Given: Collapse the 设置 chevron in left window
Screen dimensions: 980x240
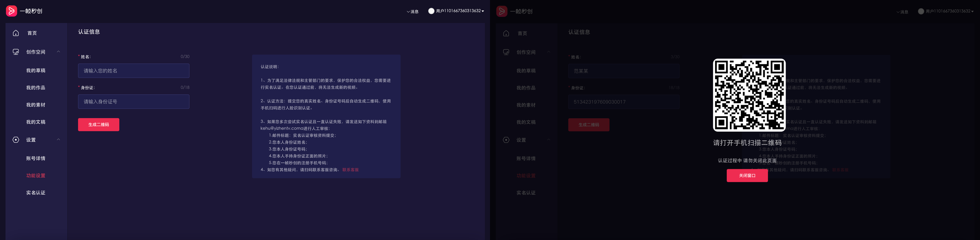Looking at the screenshot, I should click(x=58, y=140).
